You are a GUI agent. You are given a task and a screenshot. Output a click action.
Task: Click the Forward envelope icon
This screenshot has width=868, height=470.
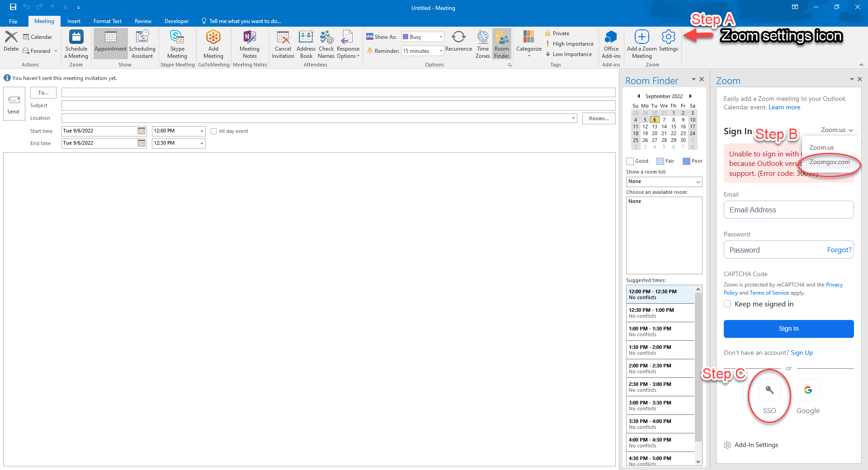[26, 51]
